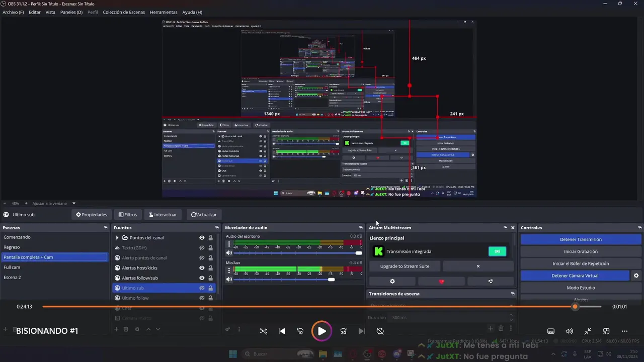Viewport: 644px width, 362px height.
Task: Play the video with the round play button
Action: pos(321,331)
